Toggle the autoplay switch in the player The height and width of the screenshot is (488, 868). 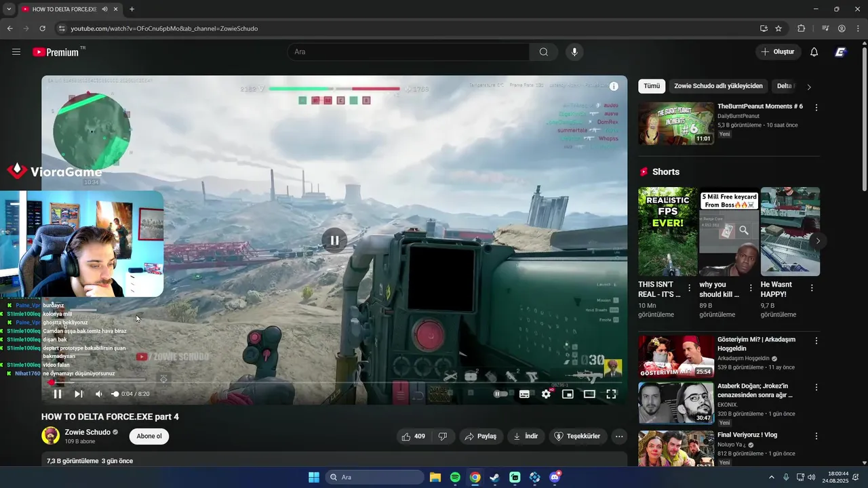tap(500, 394)
